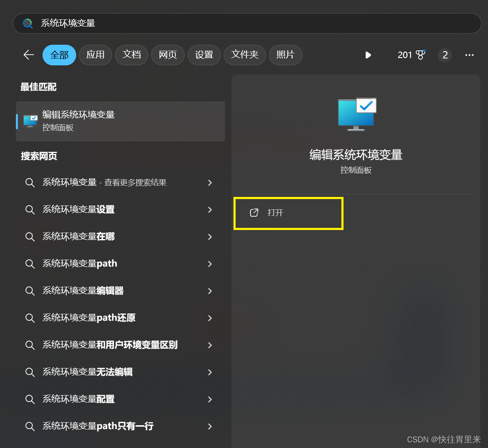
Task: Click search icon beside 系统环境变量编辑器
Action: (x=30, y=291)
